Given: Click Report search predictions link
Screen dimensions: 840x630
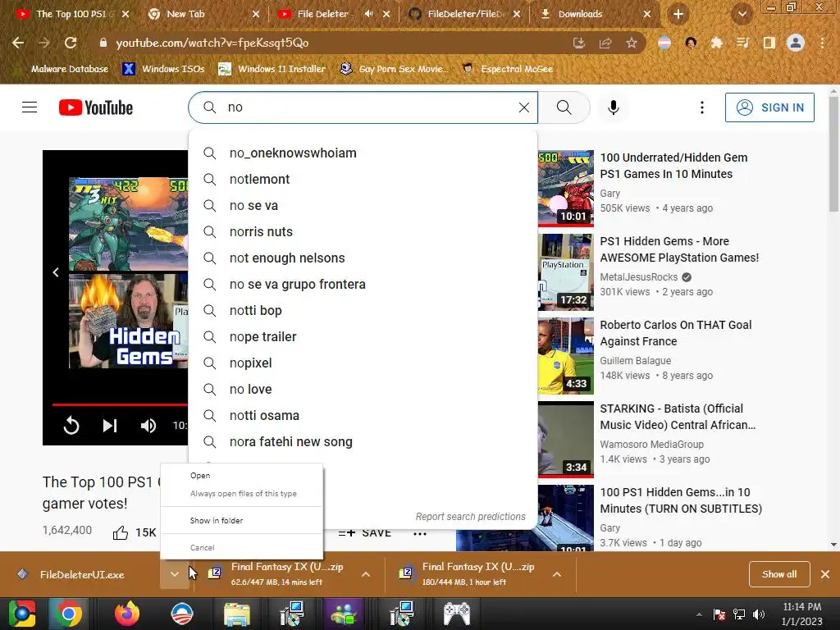Looking at the screenshot, I should pos(470,517).
